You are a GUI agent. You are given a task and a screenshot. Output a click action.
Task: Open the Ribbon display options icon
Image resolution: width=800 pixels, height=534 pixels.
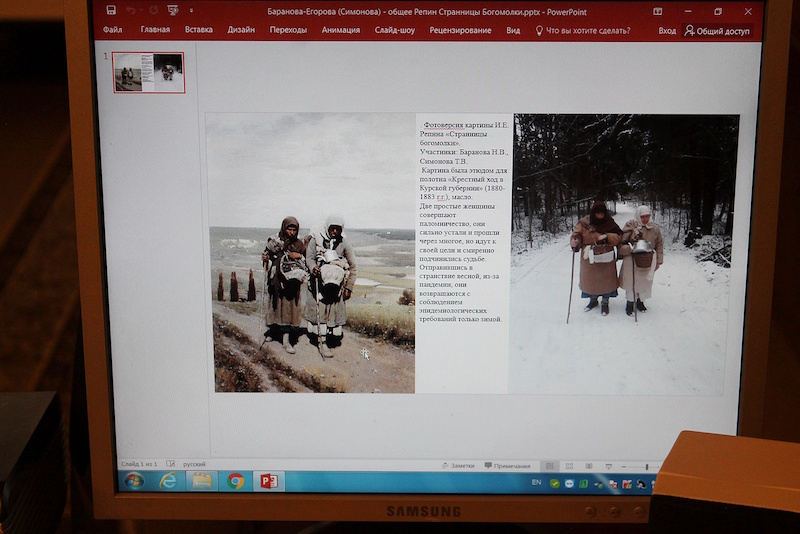[x=658, y=11]
